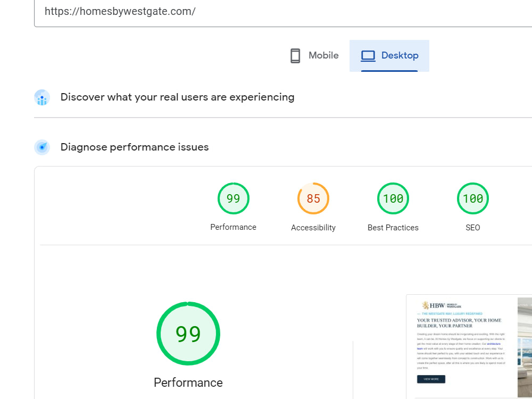Viewport: 532px width, 399px height.
Task: Switch to the Mobile tab
Action: click(x=314, y=55)
